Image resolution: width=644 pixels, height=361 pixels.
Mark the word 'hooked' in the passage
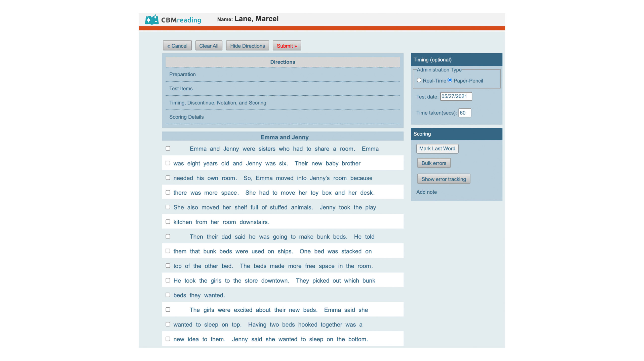(308, 324)
